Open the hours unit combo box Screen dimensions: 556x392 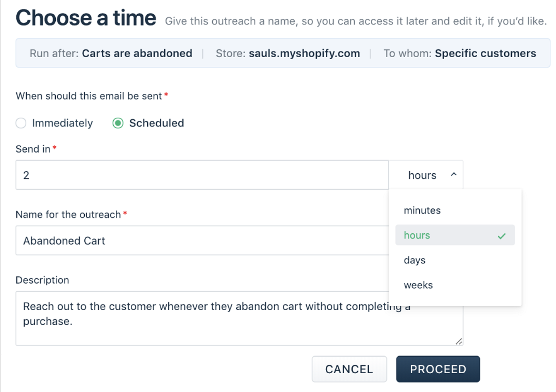[426, 175]
